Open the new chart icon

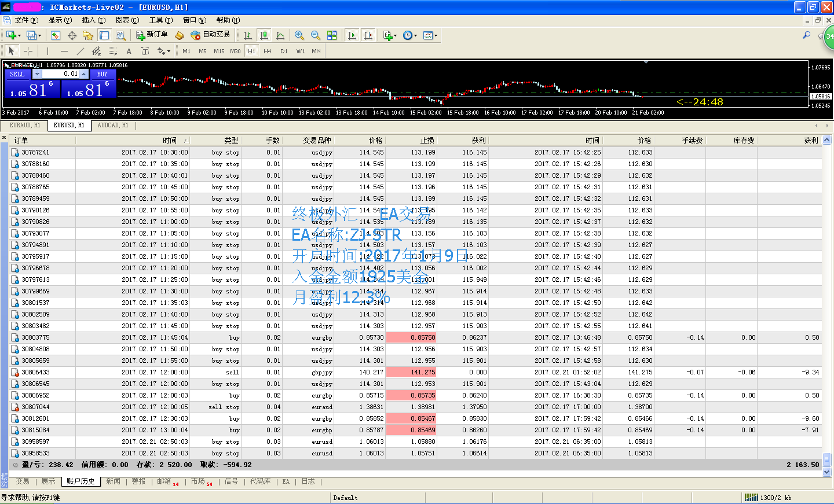(11, 35)
